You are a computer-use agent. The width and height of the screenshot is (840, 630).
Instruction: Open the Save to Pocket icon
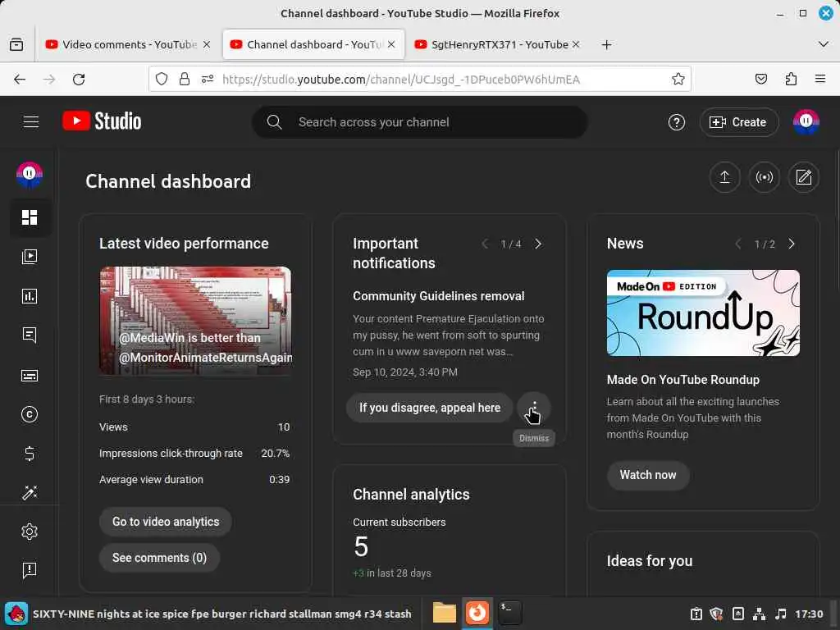click(x=760, y=80)
